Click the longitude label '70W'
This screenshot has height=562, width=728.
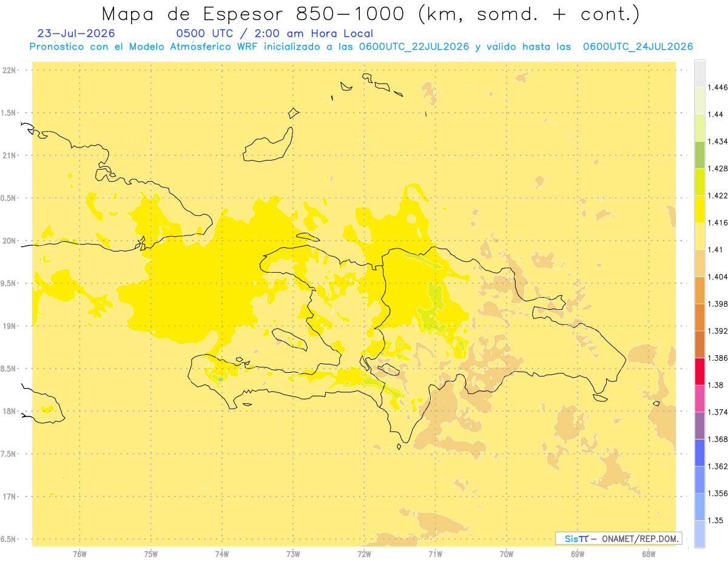[507, 554]
